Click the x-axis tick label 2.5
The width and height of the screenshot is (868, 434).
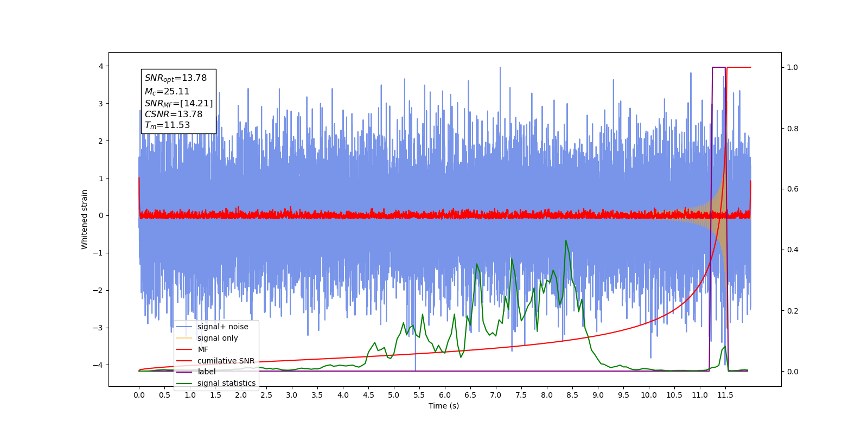(x=266, y=395)
